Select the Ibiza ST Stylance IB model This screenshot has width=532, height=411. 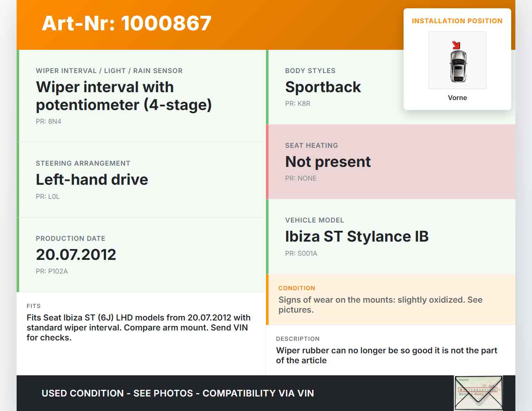pos(357,237)
